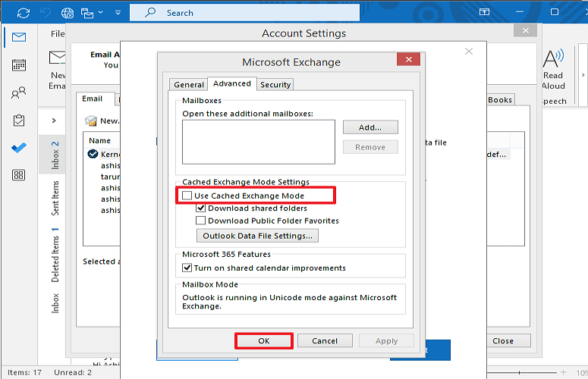The width and height of the screenshot is (588, 379).
Task: Click the Send/Receive sync icon in title bar
Action: coord(24,13)
